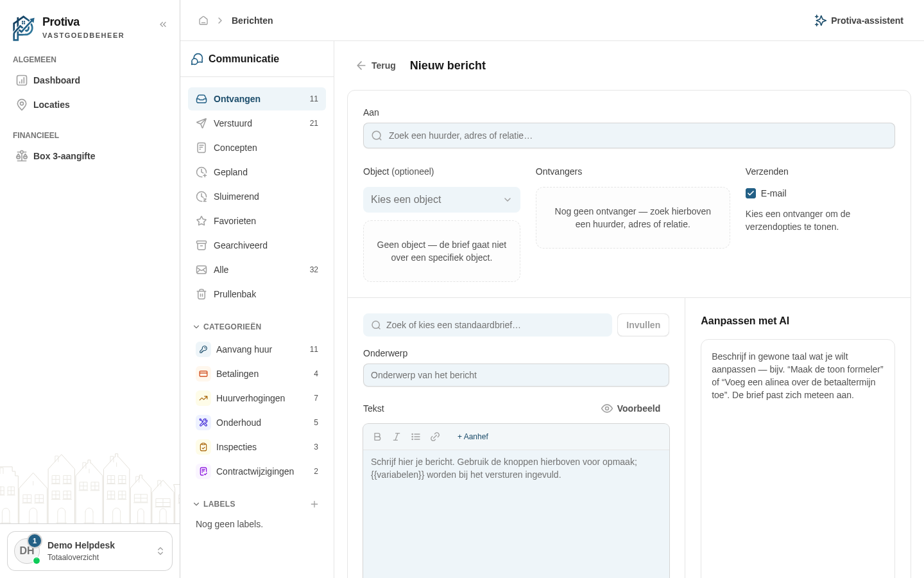Collapse the sidebar with double chevron icon
Image resolution: width=924 pixels, height=578 pixels.
pyautogui.click(x=163, y=24)
